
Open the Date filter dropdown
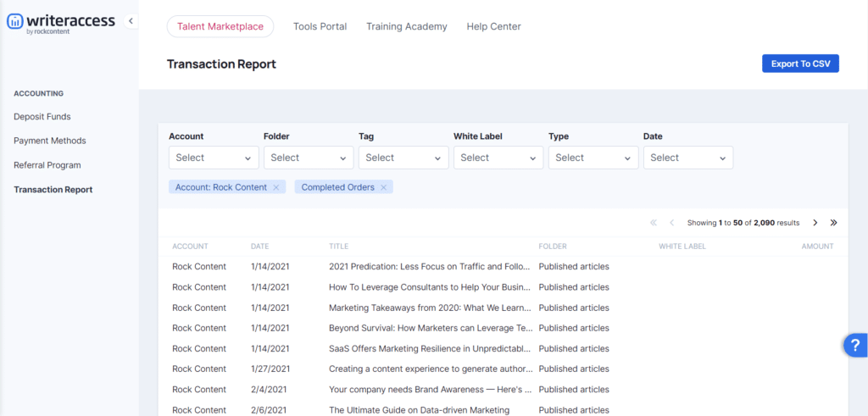click(688, 158)
